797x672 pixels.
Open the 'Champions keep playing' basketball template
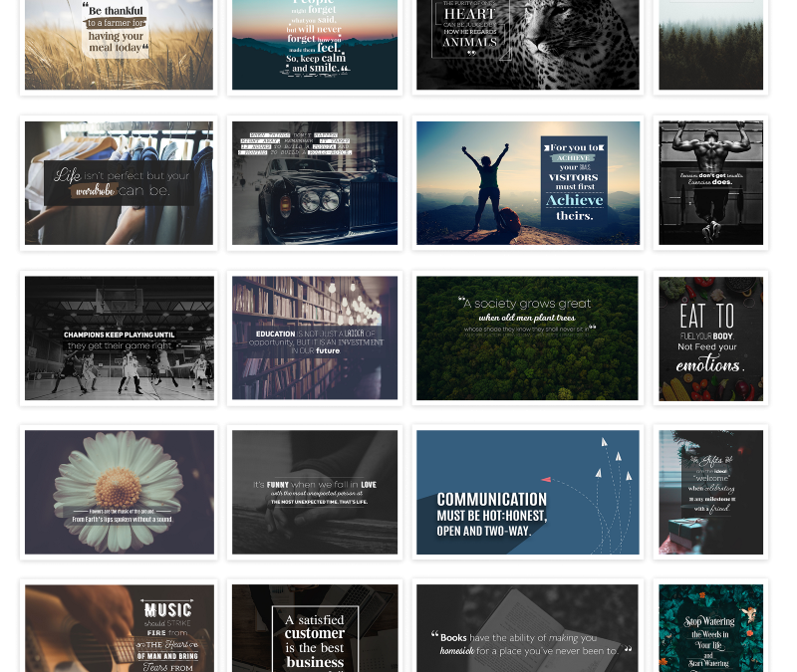tap(119, 338)
